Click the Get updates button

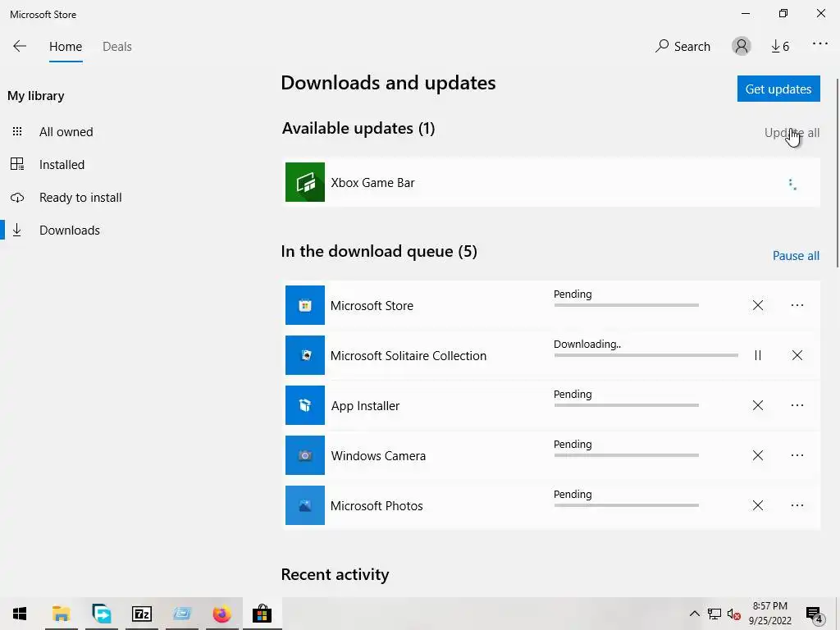(x=778, y=89)
